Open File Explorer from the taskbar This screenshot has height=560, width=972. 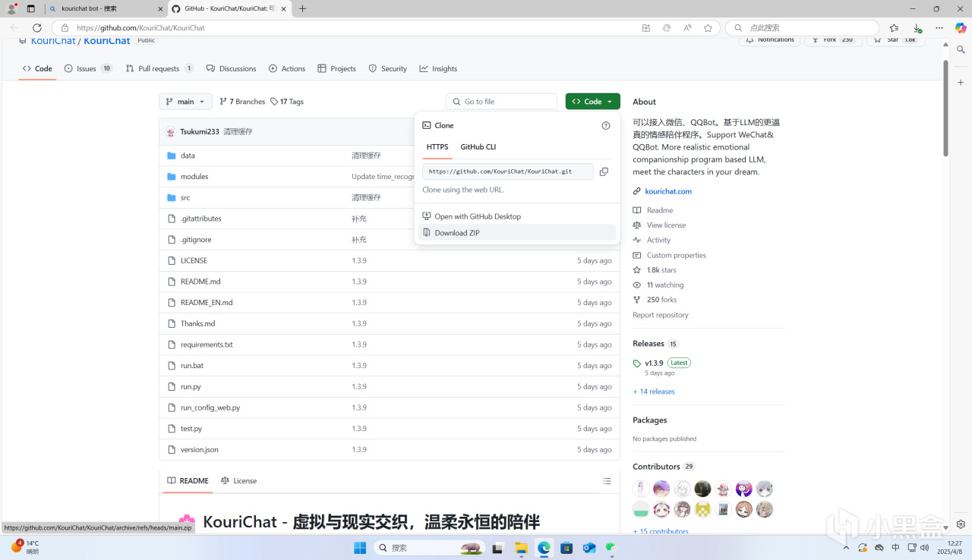pos(521,548)
